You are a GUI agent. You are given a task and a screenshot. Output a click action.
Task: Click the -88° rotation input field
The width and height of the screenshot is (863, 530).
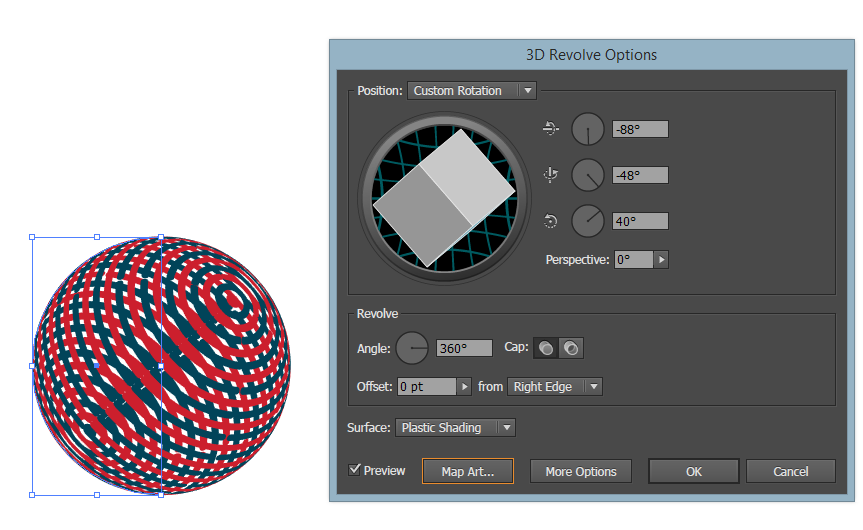640,129
